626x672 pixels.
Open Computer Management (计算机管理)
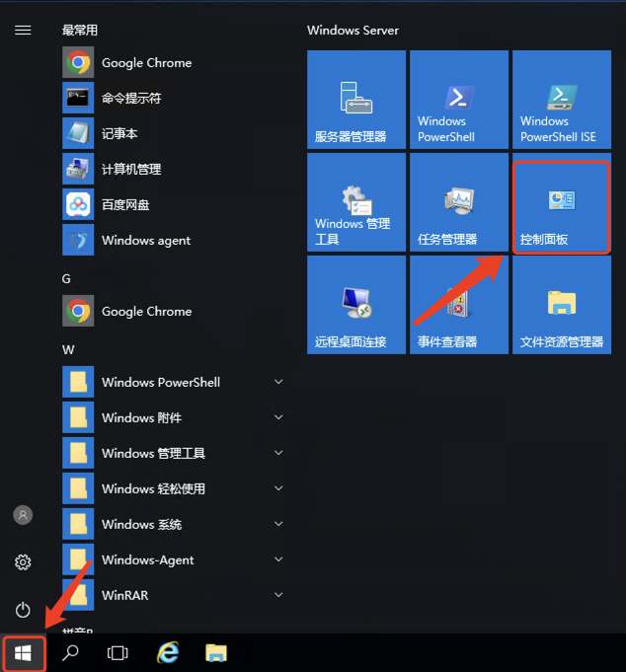(174, 170)
